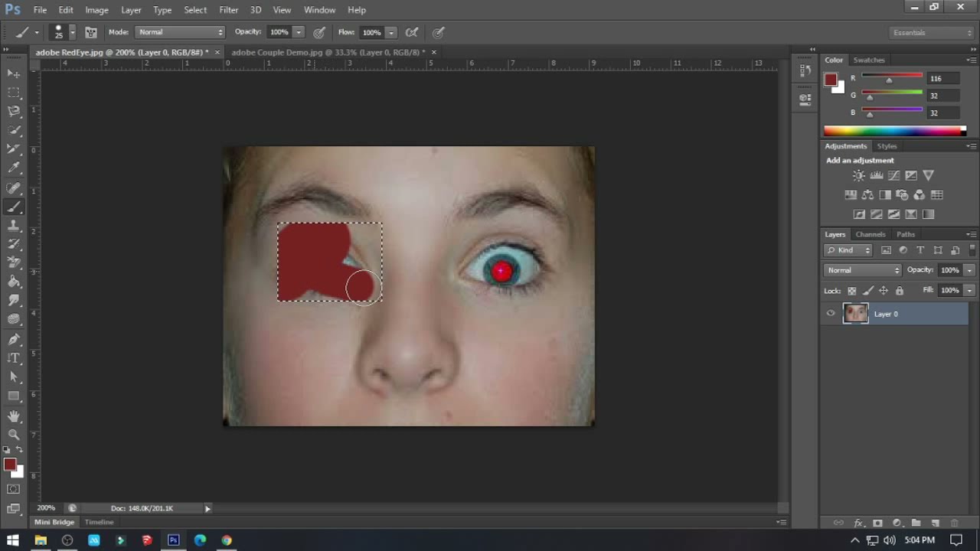Select the Move tool
This screenshot has width=980, height=551.
click(14, 73)
